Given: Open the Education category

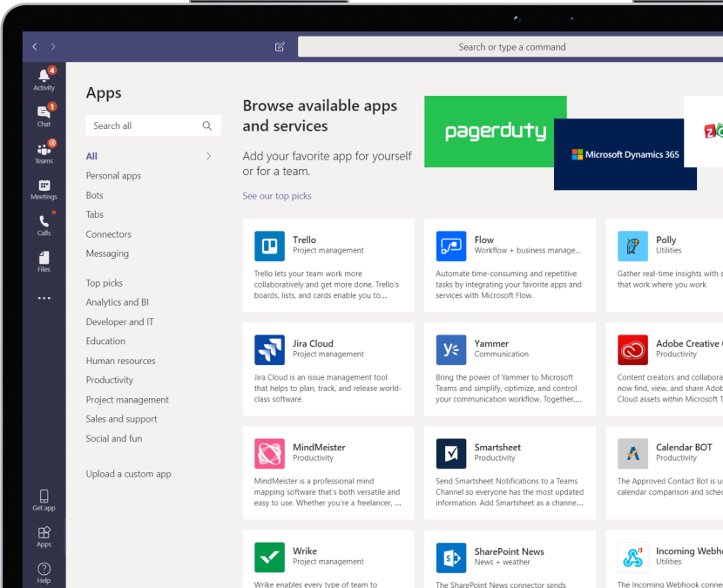Looking at the screenshot, I should point(105,341).
